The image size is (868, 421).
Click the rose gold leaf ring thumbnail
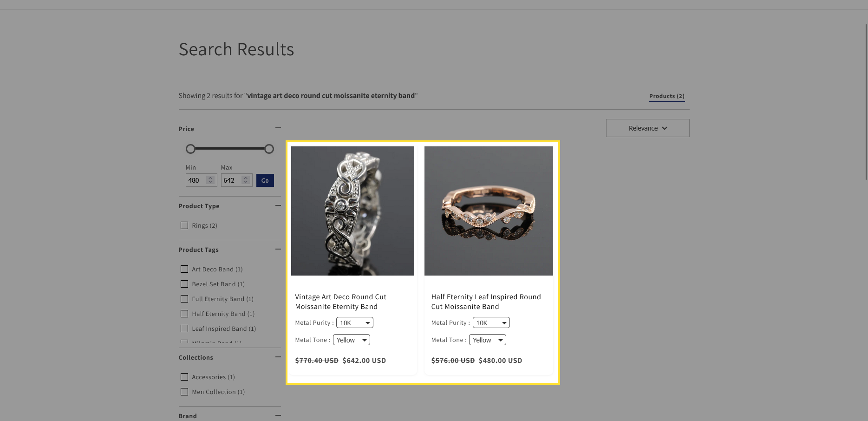(489, 211)
